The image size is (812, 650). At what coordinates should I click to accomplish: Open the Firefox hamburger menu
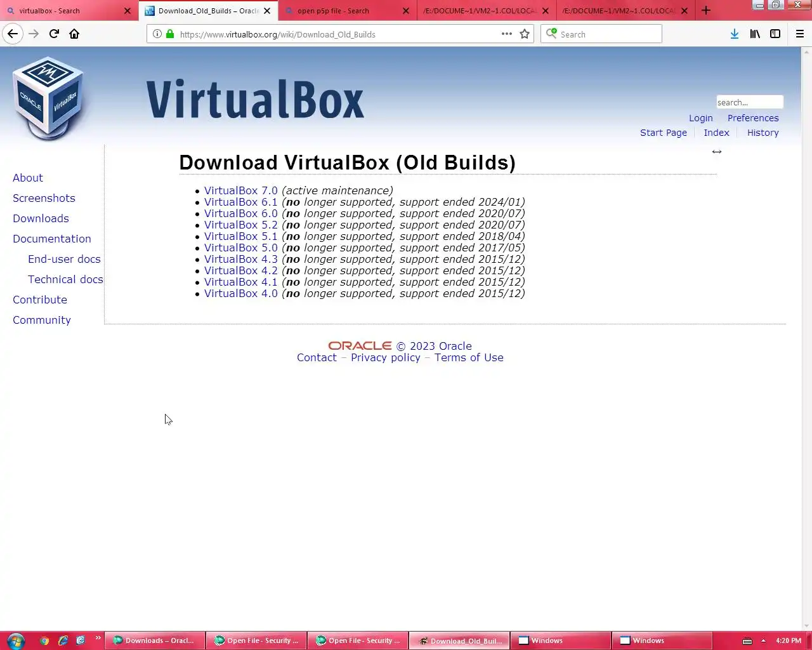[800, 34]
